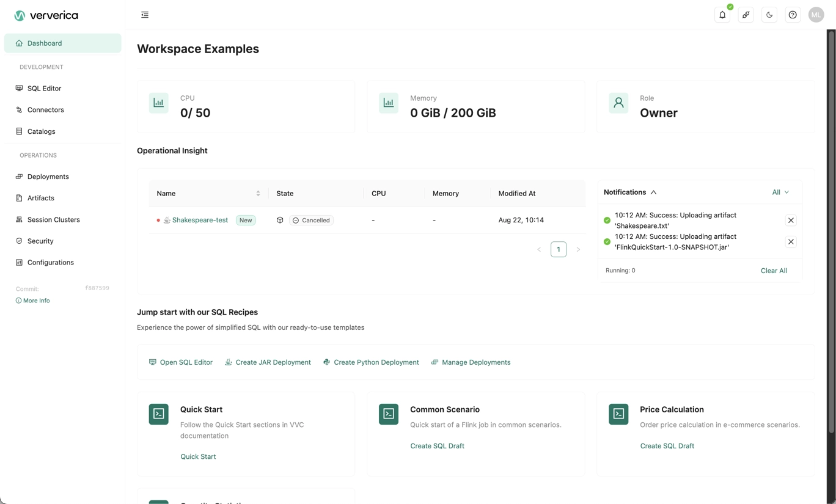836x504 pixels.
Task: Click the Running: 0 status text
Action: [x=620, y=270]
